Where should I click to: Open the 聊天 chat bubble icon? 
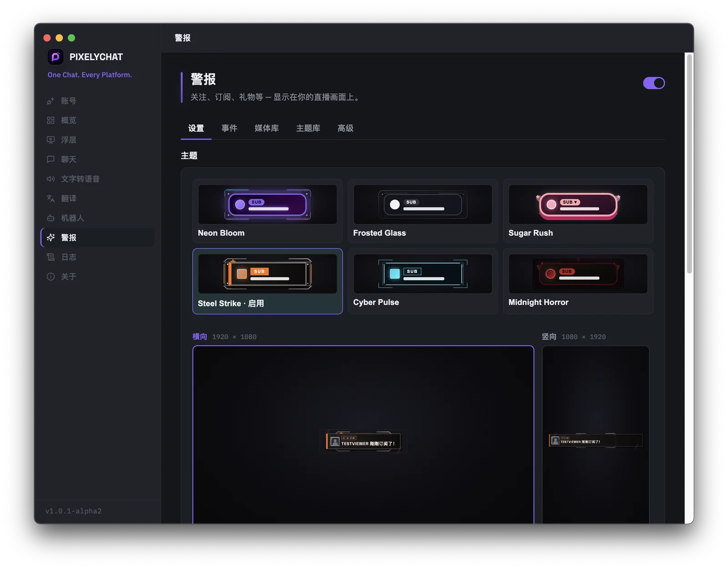tap(51, 160)
